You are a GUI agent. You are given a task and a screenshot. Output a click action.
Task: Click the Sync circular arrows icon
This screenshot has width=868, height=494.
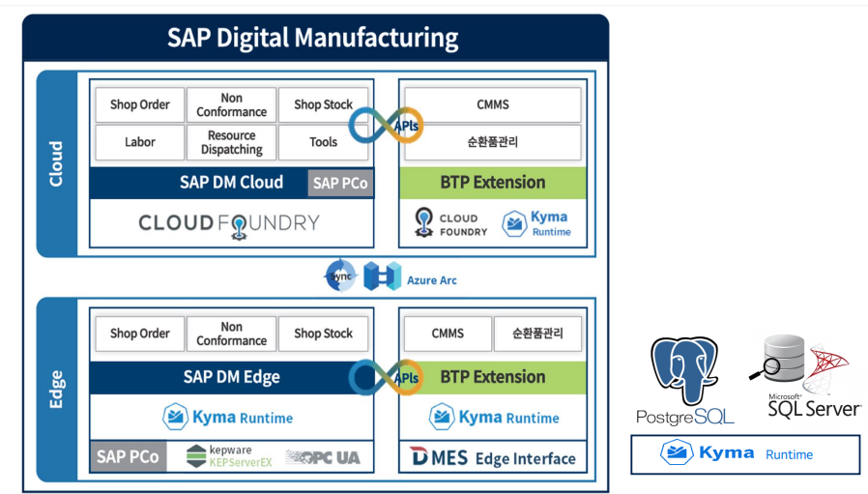pyautogui.click(x=340, y=276)
